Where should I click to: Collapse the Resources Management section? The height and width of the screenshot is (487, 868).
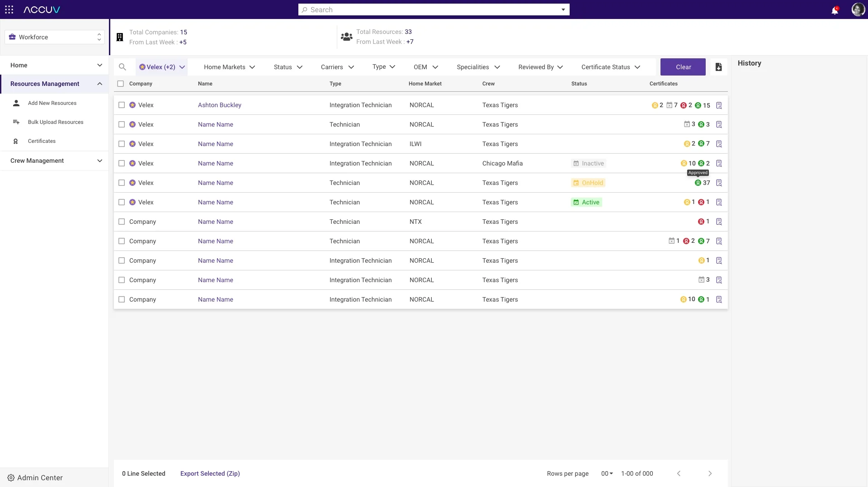pos(54,84)
